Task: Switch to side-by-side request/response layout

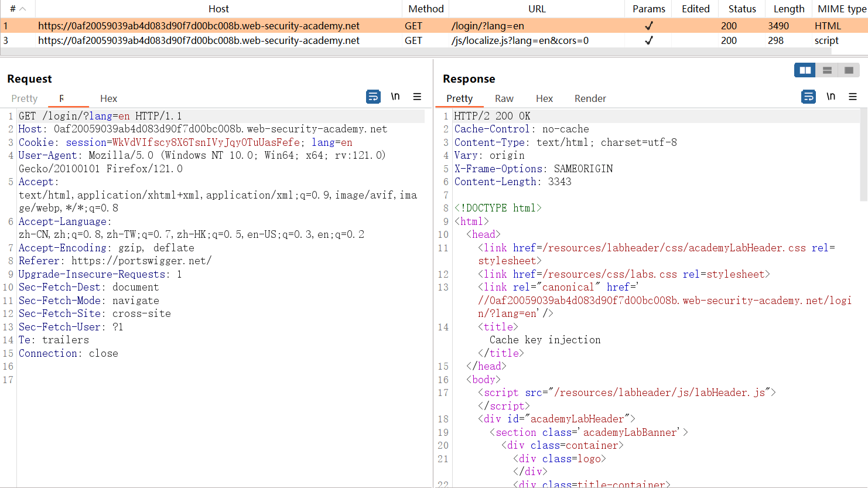Action: [805, 70]
